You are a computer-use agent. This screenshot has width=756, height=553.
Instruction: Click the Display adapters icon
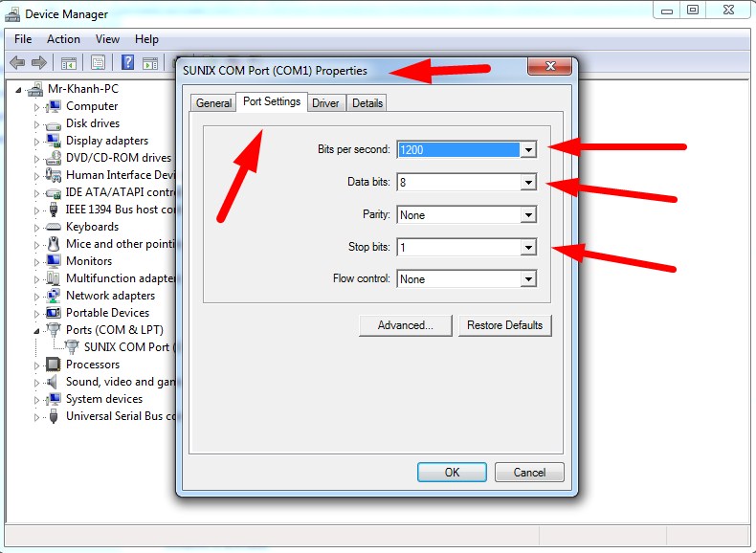coord(53,141)
